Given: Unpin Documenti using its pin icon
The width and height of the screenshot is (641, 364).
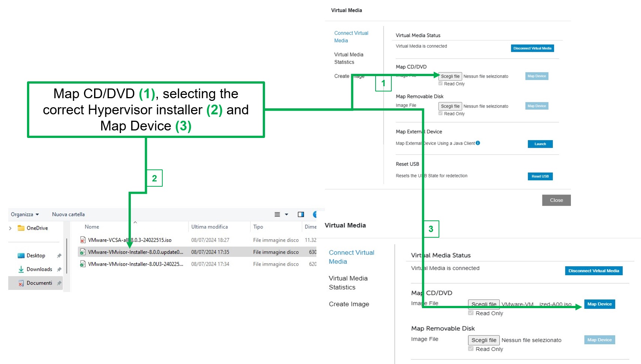Looking at the screenshot, I should (x=59, y=283).
